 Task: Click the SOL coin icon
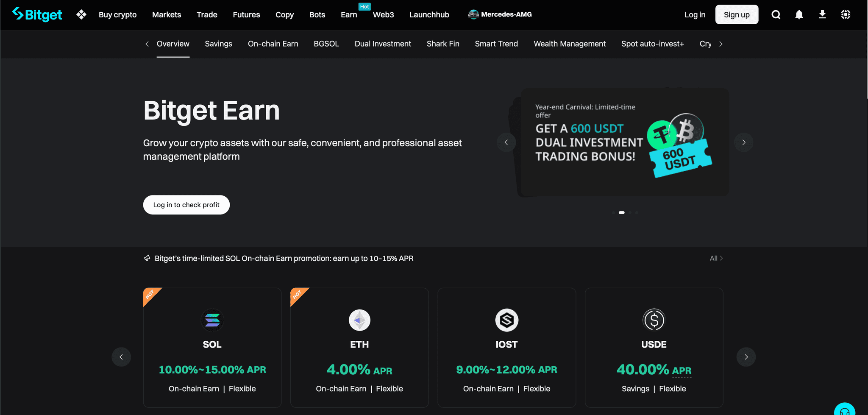point(212,320)
